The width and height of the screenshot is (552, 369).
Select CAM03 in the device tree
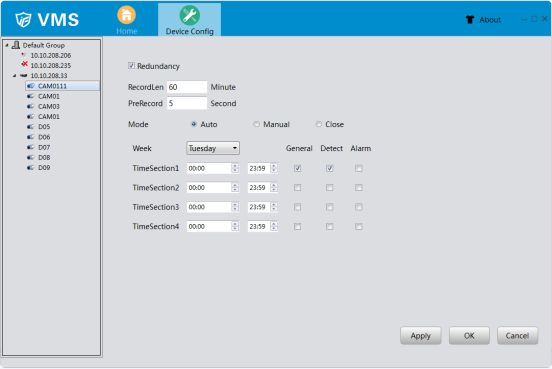(x=49, y=106)
